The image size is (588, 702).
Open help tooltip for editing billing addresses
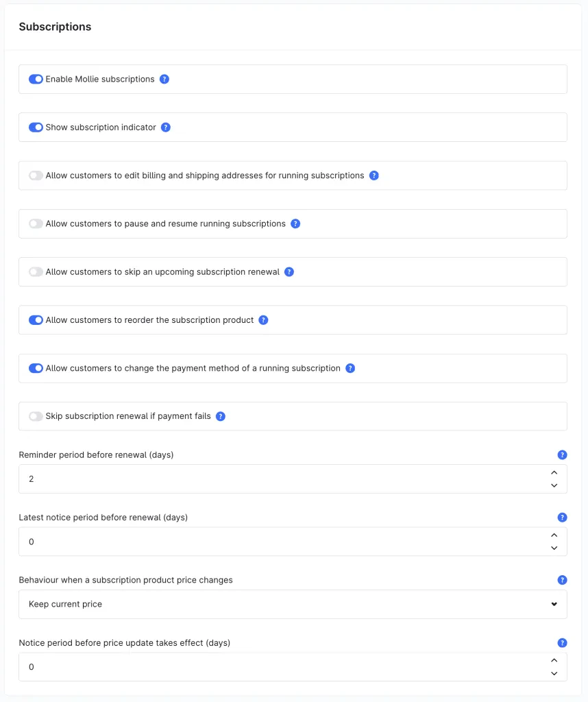point(374,175)
